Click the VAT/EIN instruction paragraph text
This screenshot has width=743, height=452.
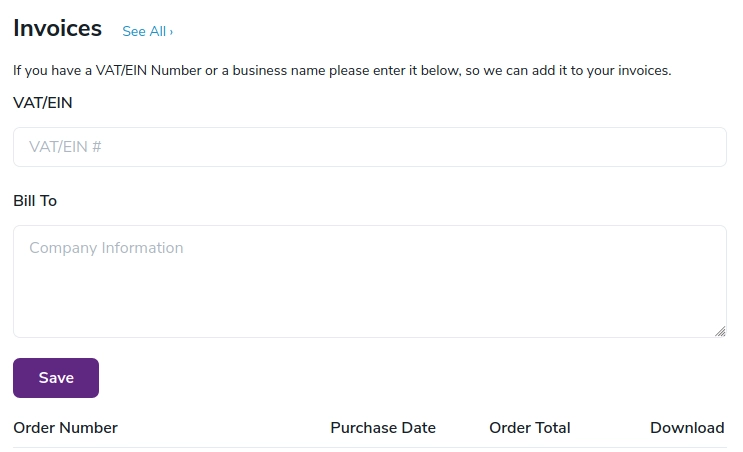341,71
